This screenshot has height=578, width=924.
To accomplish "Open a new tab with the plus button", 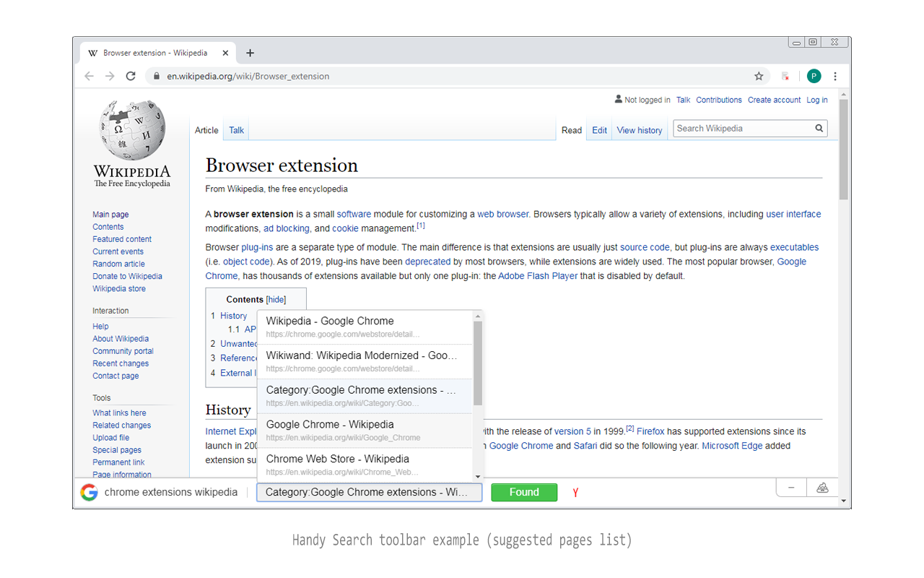I will click(x=250, y=53).
